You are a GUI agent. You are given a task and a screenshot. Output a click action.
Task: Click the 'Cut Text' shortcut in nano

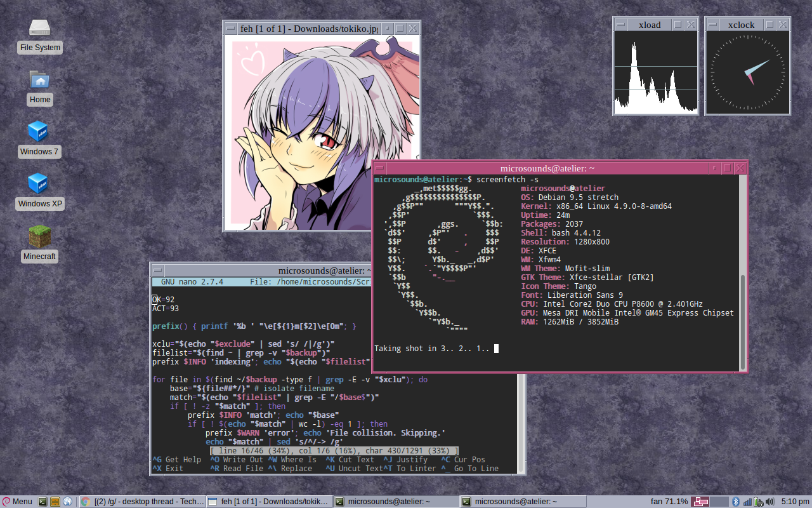350,460
